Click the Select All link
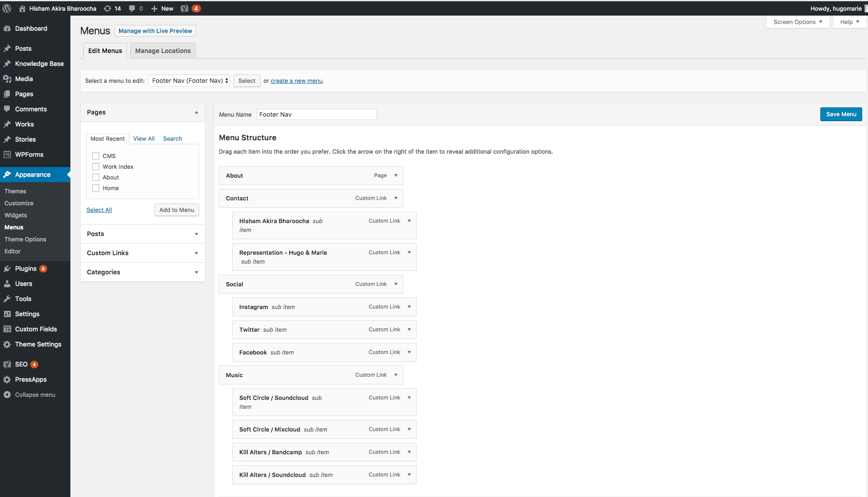The height and width of the screenshot is (497, 868). 99,210
